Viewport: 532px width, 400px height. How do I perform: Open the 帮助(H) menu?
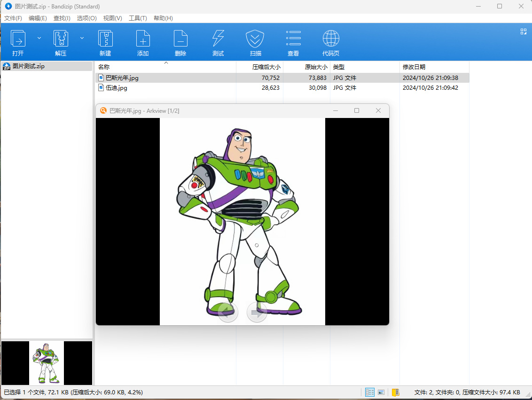tap(163, 18)
